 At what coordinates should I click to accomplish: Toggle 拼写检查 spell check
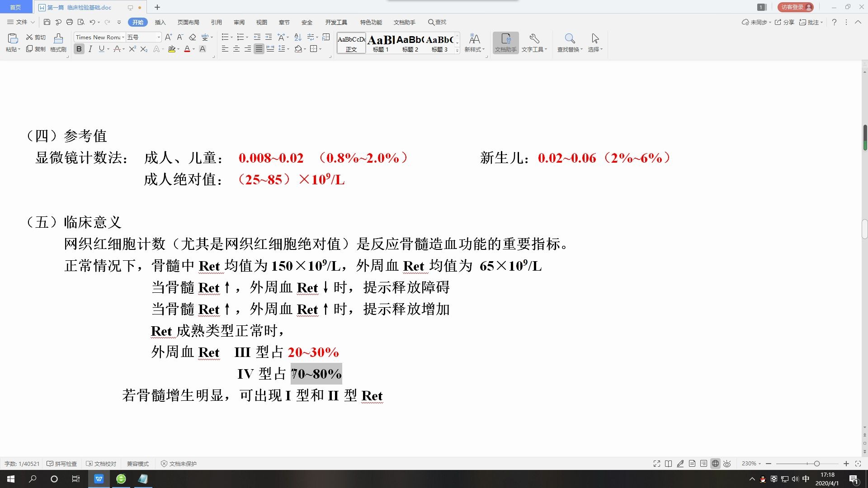pyautogui.click(x=62, y=464)
